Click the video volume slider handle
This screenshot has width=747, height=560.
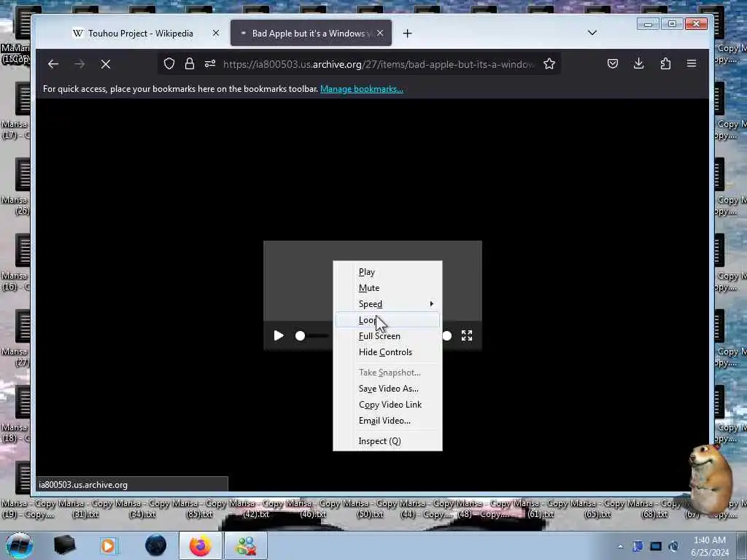click(x=447, y=336)
